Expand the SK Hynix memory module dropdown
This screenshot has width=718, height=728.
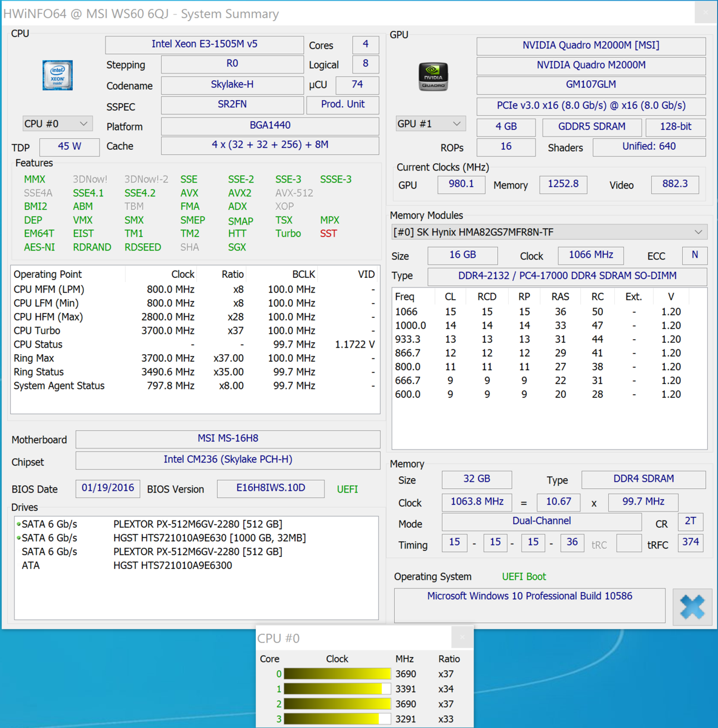tap(549, 232)
